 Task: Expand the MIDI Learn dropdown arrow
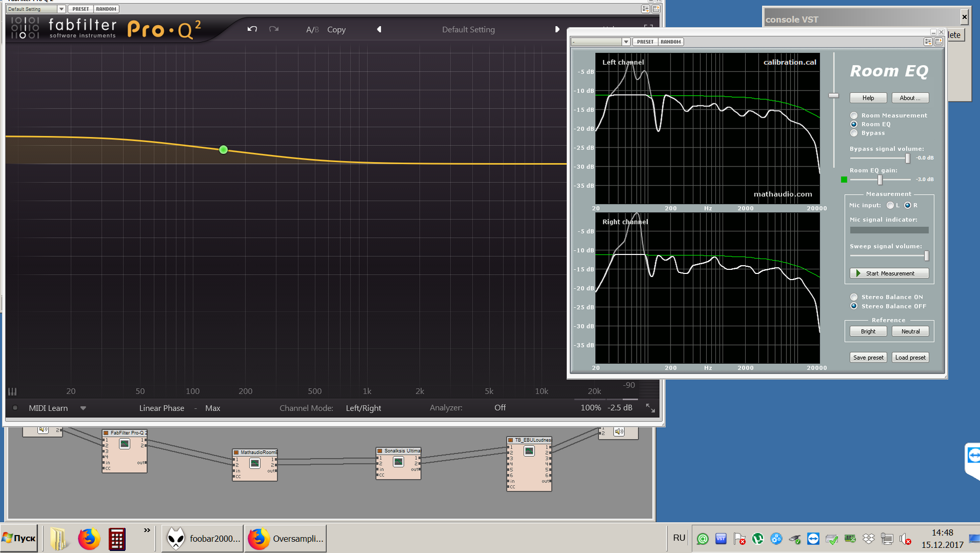[x=83, y=408]
